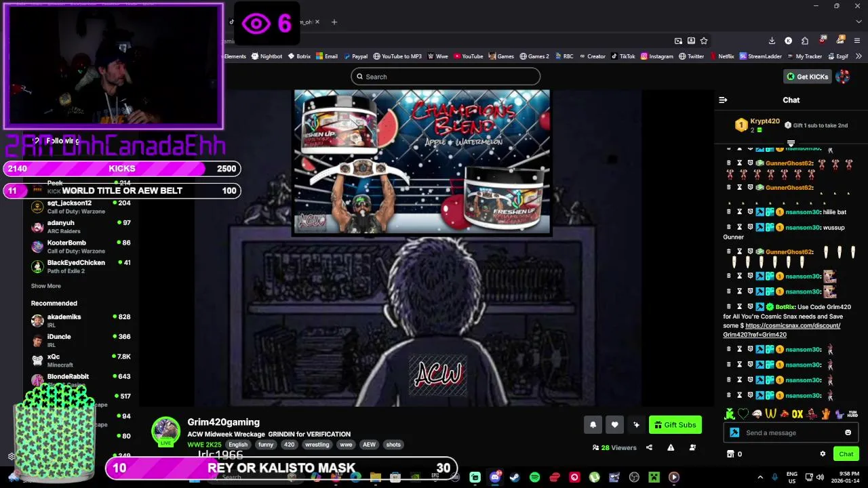Open KooterBomb in the following list
The width and height of the screenshot is (868, 488).
(x=81, y=246)
